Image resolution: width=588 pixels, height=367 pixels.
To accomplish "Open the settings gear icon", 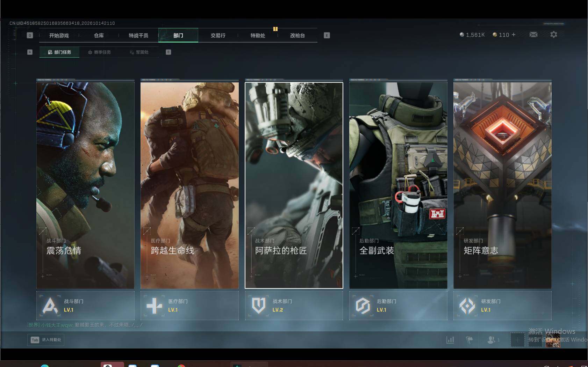I will (553, 35).
